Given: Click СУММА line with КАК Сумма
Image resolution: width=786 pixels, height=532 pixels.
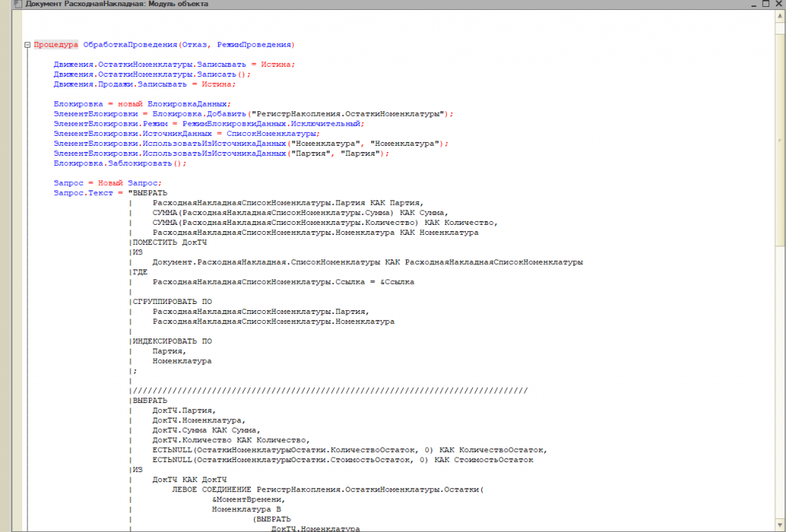Looking at the screenshot, I should [x=300, y=213].
